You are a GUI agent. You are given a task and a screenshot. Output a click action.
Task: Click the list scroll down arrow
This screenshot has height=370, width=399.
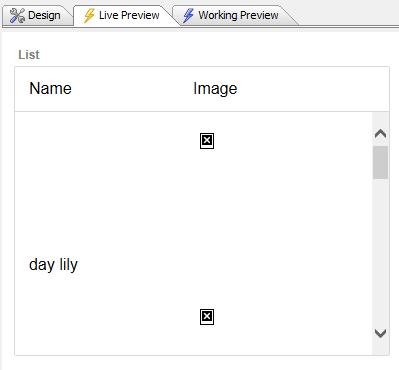[x=380, y=333]
